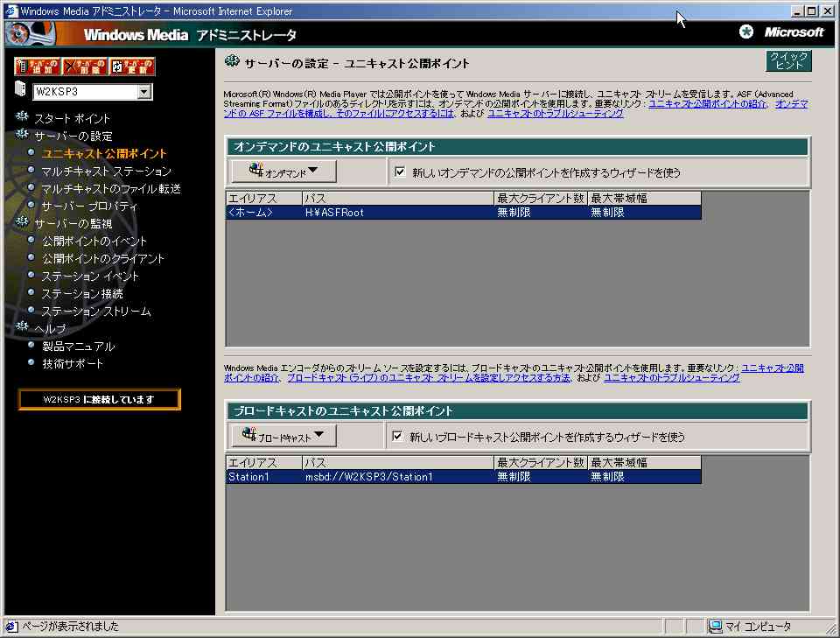Click the page icon in the status bar
The width and height of the screenshot is (840, 638).
11,626
